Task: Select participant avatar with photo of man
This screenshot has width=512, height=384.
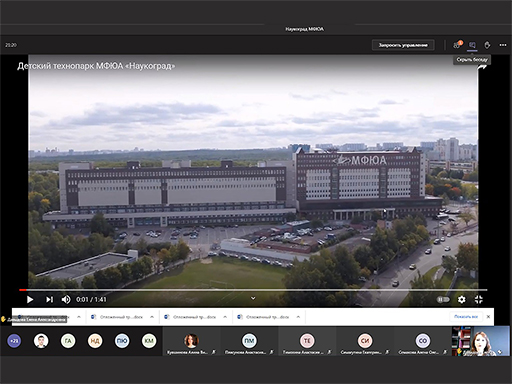Action: coord(41,341)
